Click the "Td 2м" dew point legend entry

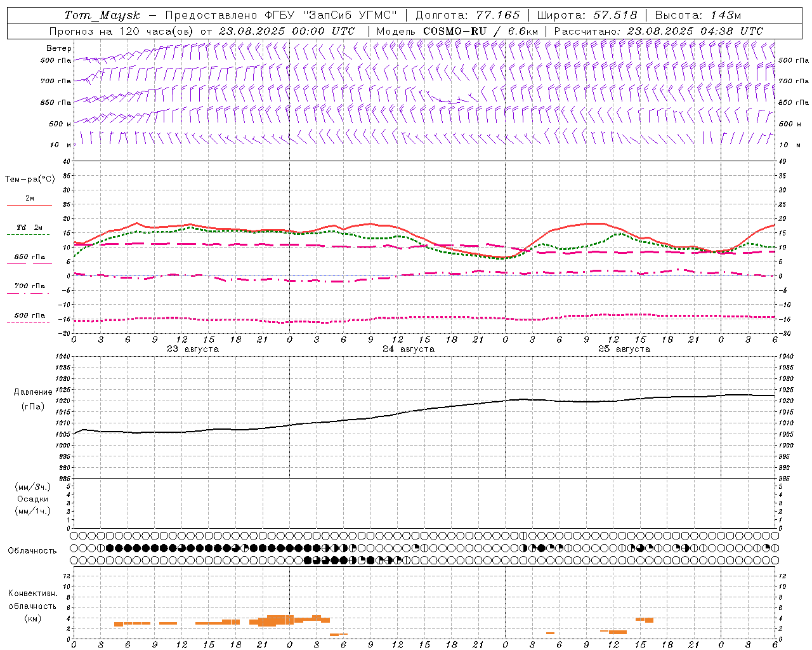[30, 227]
